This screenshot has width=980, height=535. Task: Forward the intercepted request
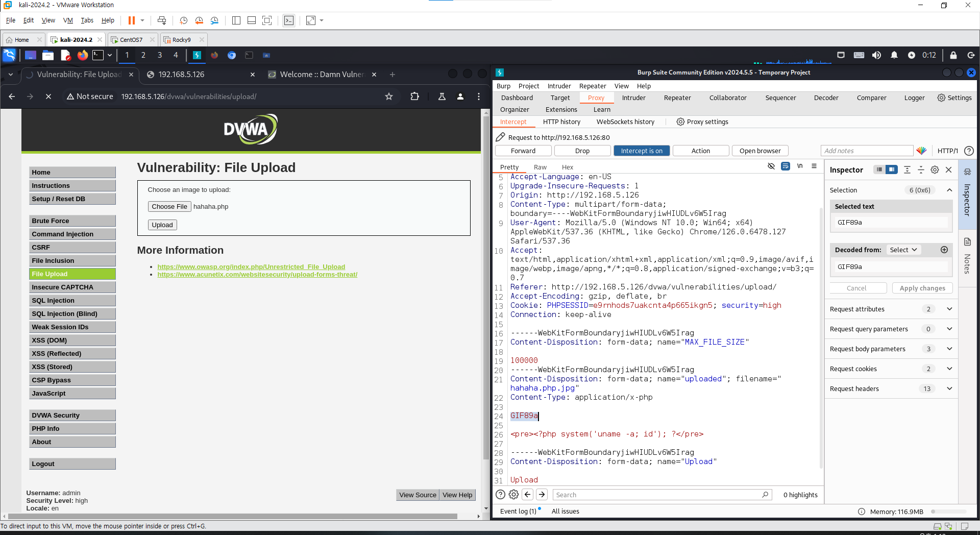tap(523, 151)
